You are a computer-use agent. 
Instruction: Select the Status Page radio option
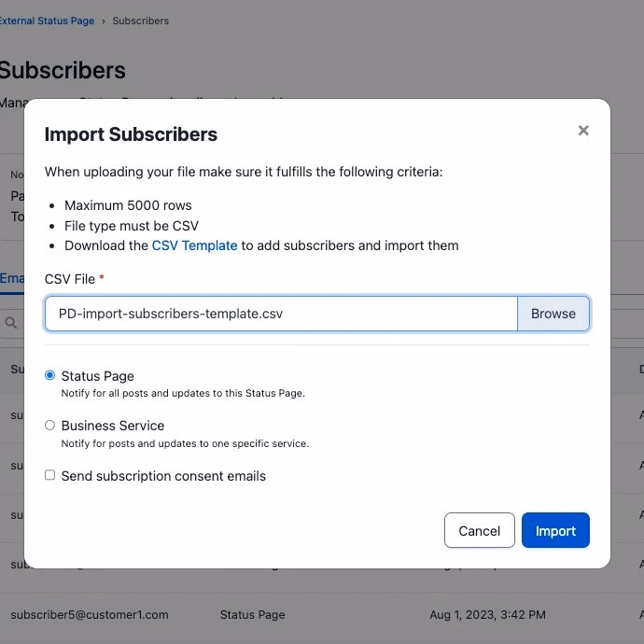(50, 375)
